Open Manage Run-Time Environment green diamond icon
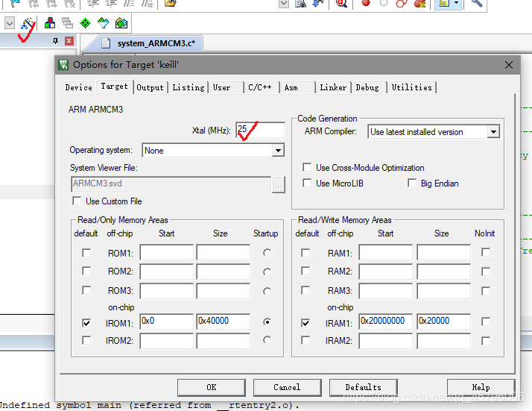Screen dimensions: 532x411 point(85,23)
